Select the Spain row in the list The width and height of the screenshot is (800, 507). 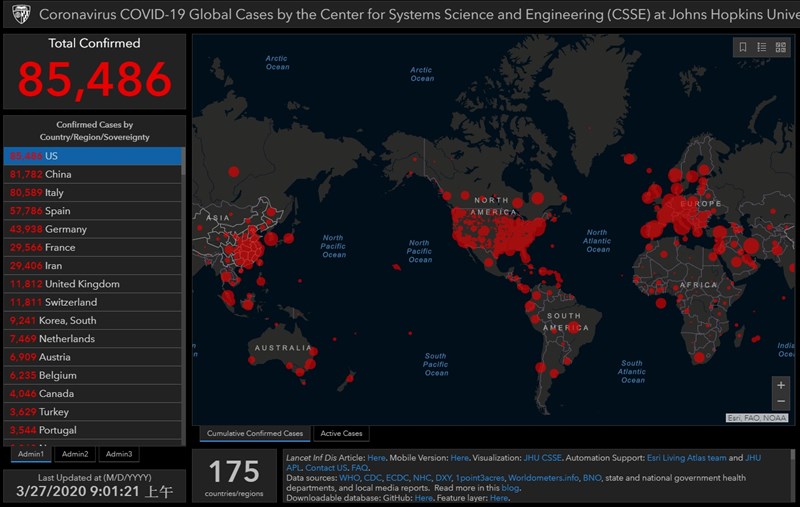92,211
